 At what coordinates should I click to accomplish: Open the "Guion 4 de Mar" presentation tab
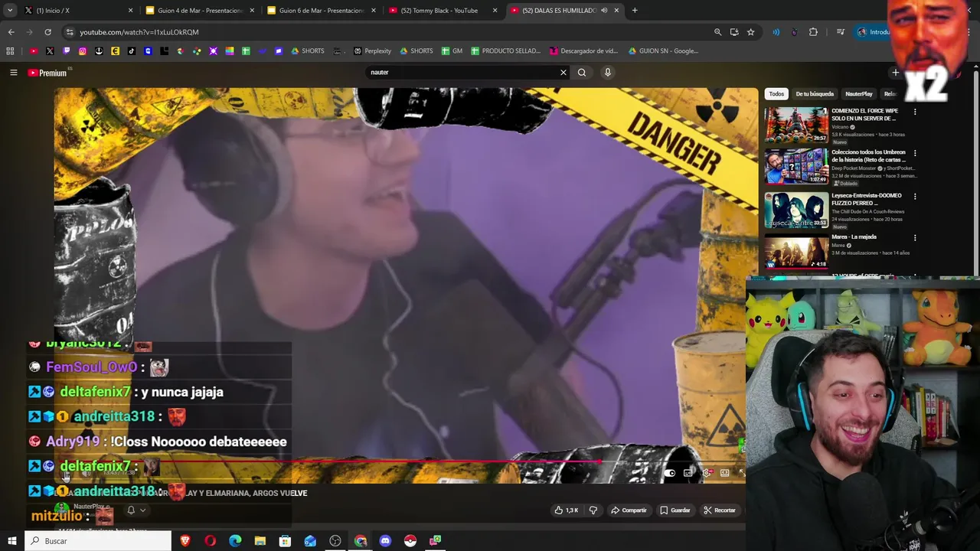(x=199, y=11)
